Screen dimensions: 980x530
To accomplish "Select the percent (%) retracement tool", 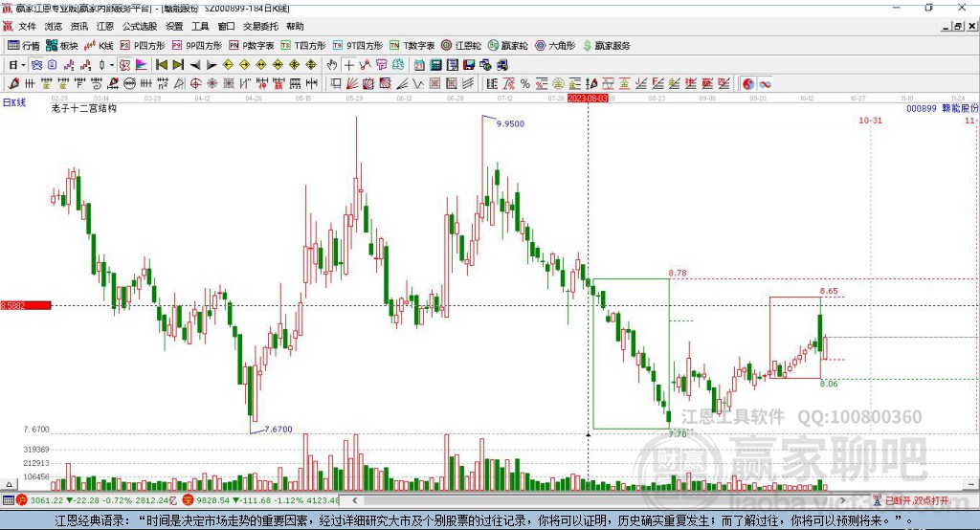I will pos(525,84).
